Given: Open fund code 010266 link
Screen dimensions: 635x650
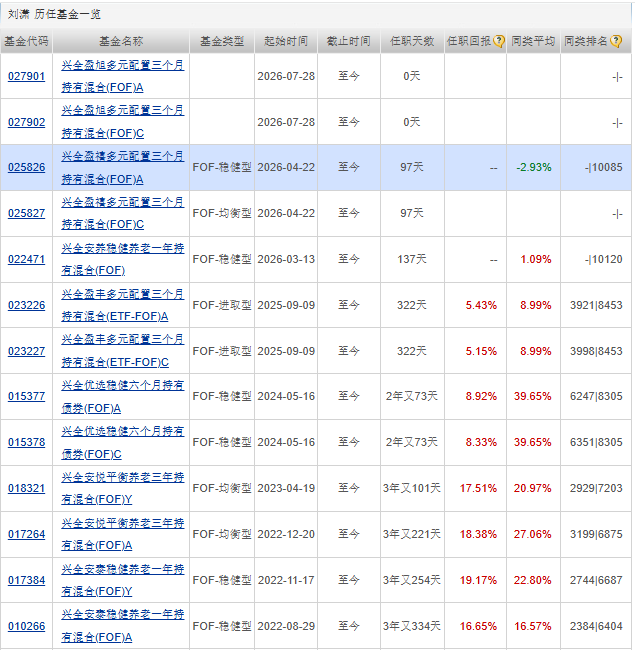Looking at the screenshot, I should click(x=27, y=626).
